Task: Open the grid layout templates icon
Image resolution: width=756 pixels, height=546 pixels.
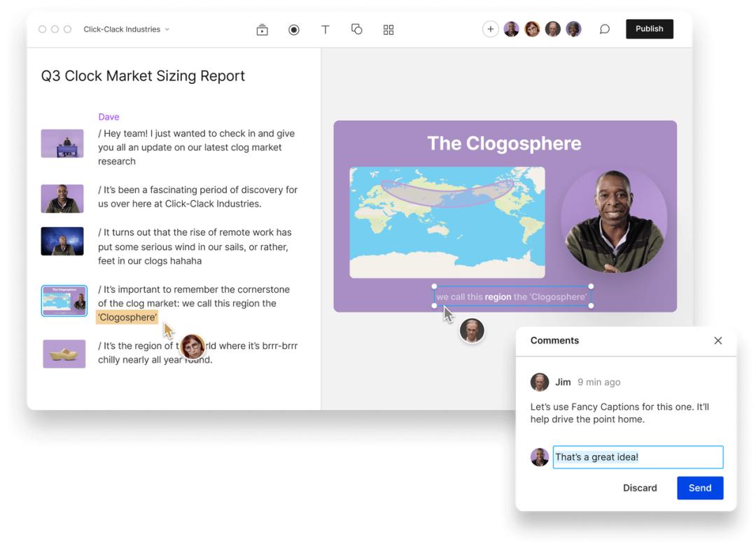Action: pos(388,30)
